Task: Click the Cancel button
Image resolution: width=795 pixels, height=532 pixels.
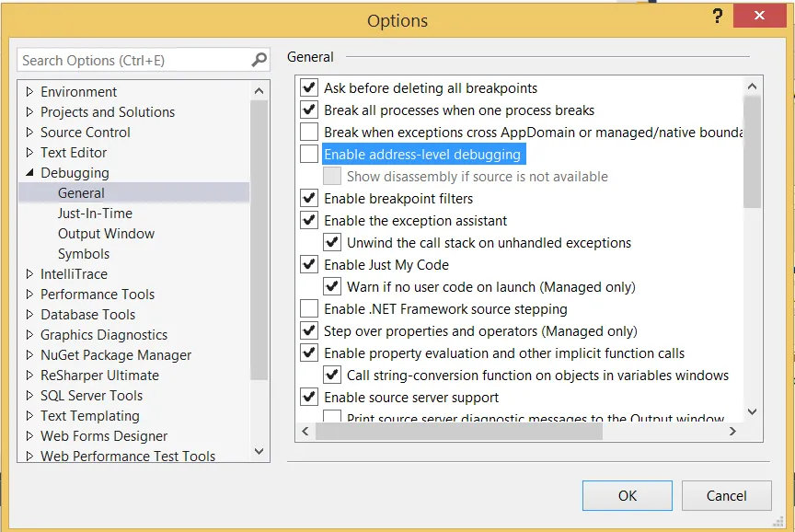Action: pos(726,495)
